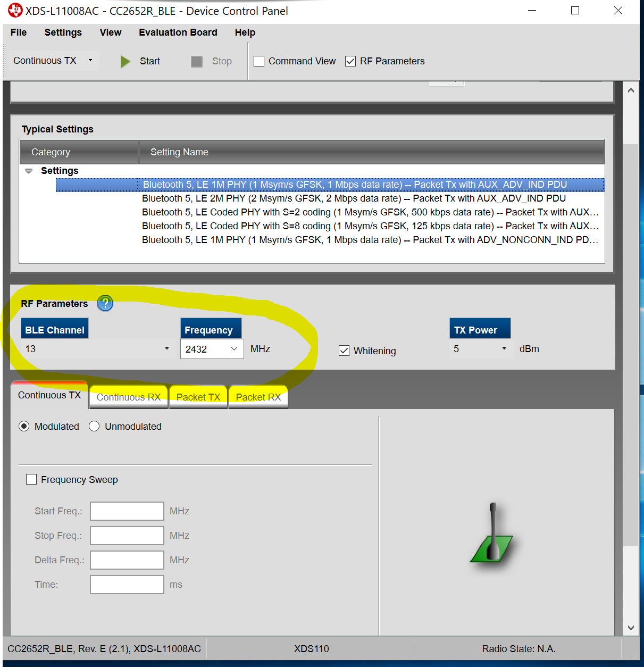Click the XDS110 status bar entry
Screen dimensions: 644x667
tap(312, 649)
